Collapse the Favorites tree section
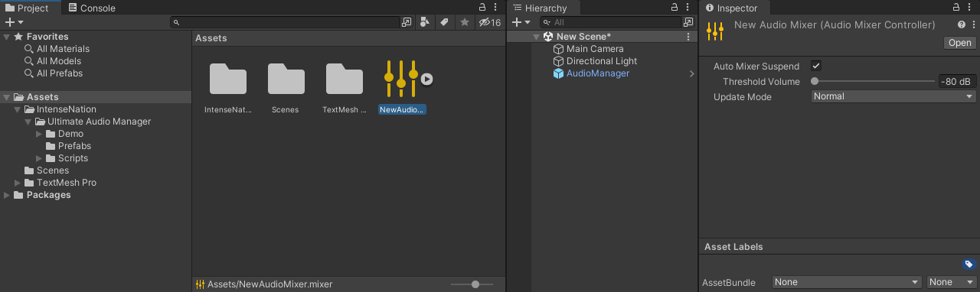Image resolution: width=980 pixels, height=292 pixels. (x=7, y=37)
